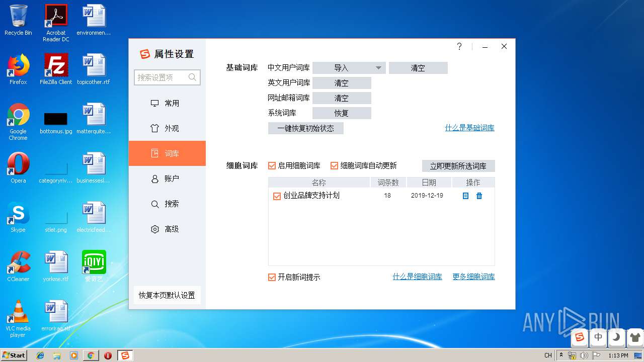Click the 1:13 PM taskbar clock
The width and height of the screenshot is (644, 362).
[618, 355]
